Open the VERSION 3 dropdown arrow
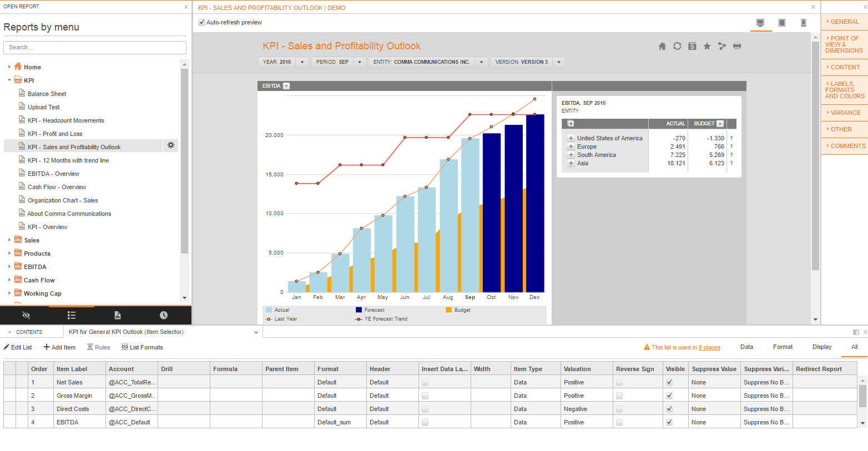 (559, 62)
